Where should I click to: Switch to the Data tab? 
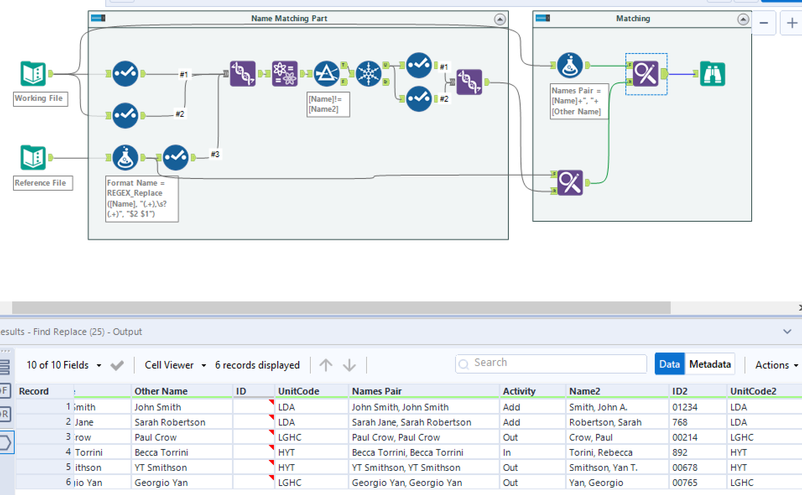pos(670,364)
